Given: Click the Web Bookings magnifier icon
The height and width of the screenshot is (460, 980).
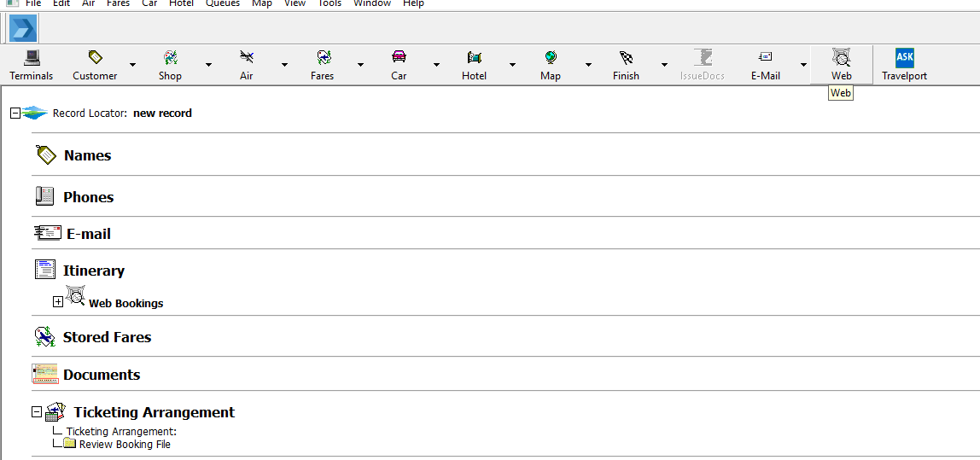Looking at the screenshot, I should click(x=75, y=295).
